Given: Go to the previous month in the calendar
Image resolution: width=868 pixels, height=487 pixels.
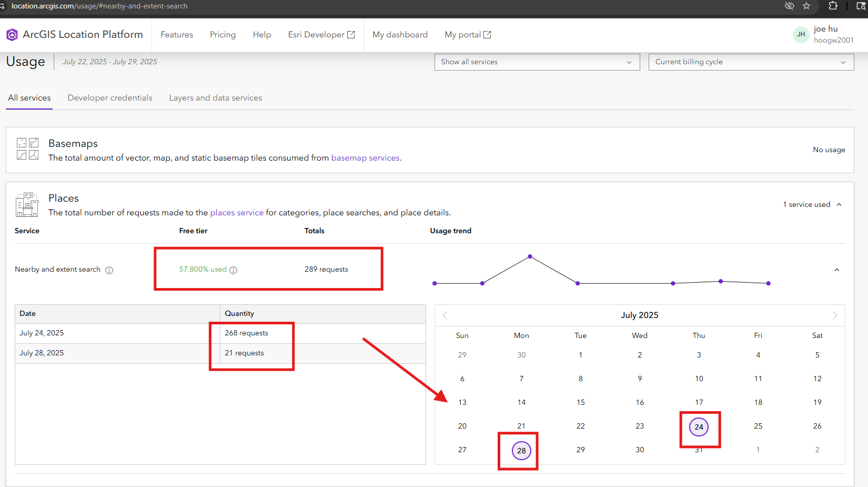Looking at the screenshot, I should (x=445, y=315).
